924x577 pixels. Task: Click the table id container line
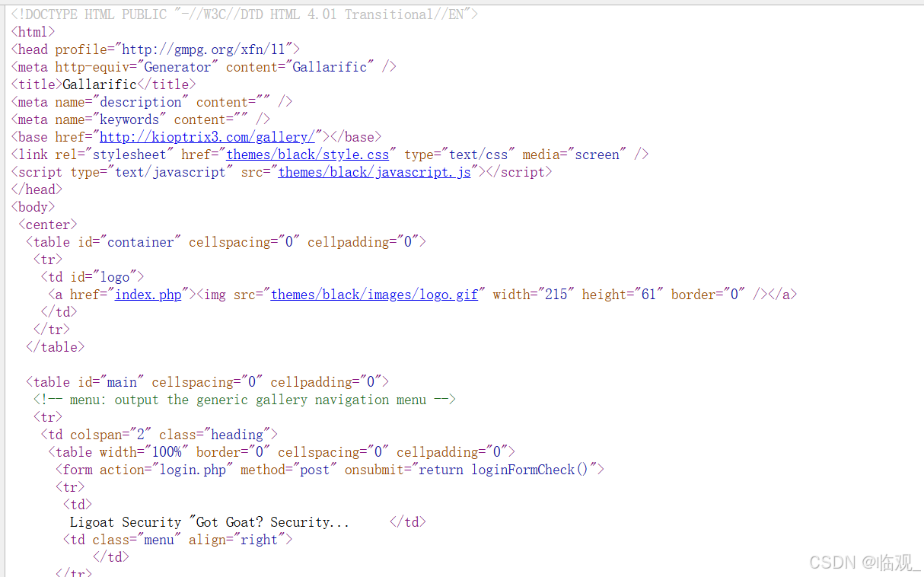pyautogui.click(x=226, y=242)
